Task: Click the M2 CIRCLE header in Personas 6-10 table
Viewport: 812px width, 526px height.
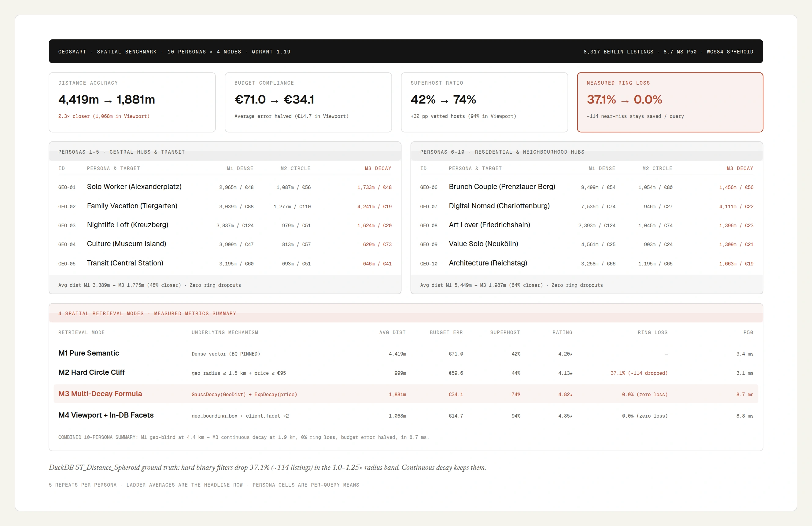Action: tap(657, 168)
